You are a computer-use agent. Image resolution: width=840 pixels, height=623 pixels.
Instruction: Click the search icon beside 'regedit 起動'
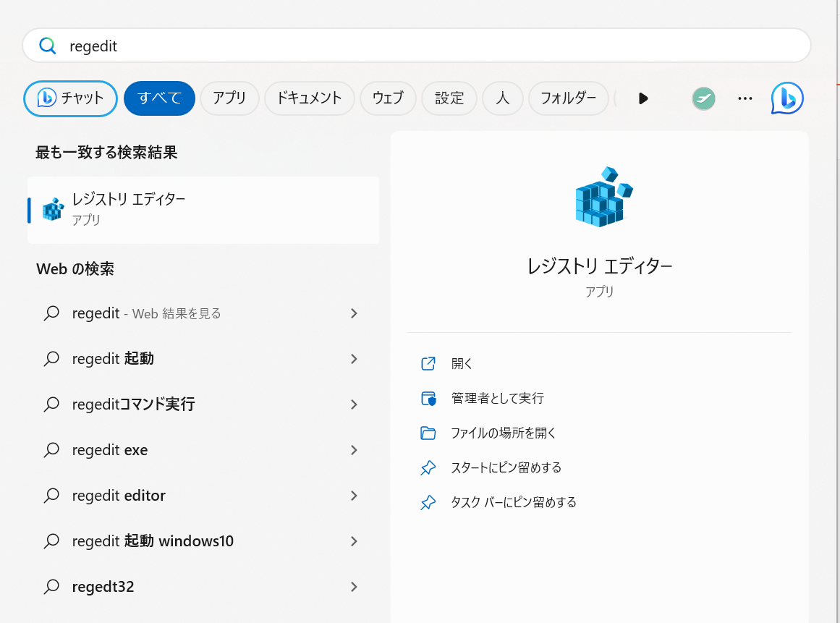[51, 358]
